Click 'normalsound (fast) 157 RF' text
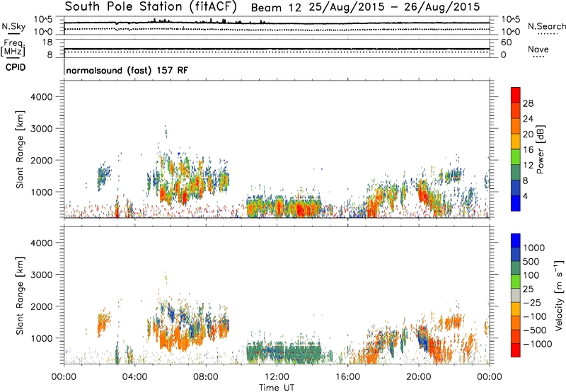 coord(127,70)
